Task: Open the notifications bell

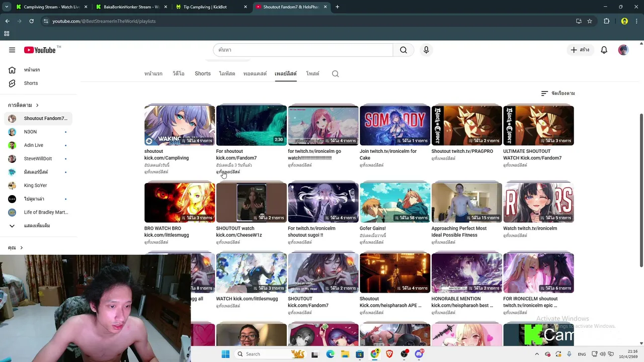Action: (x=604, y=50)
